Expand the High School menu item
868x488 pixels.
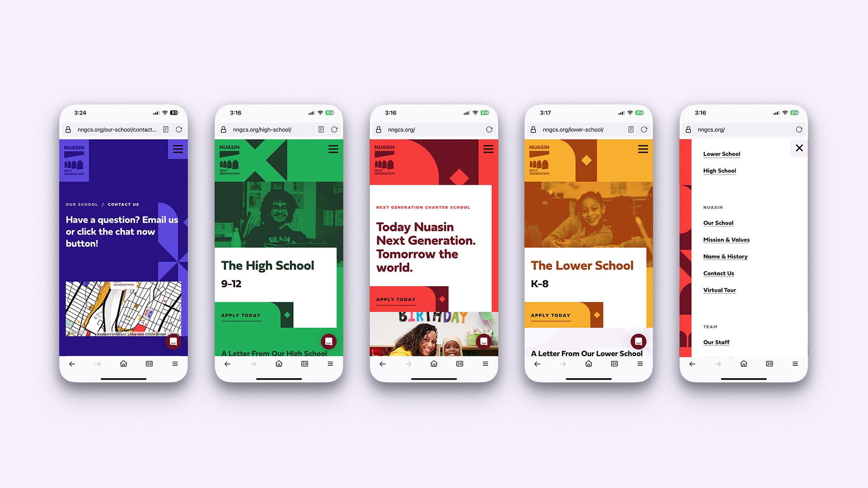pyautogui.click(x=720, y=171)
